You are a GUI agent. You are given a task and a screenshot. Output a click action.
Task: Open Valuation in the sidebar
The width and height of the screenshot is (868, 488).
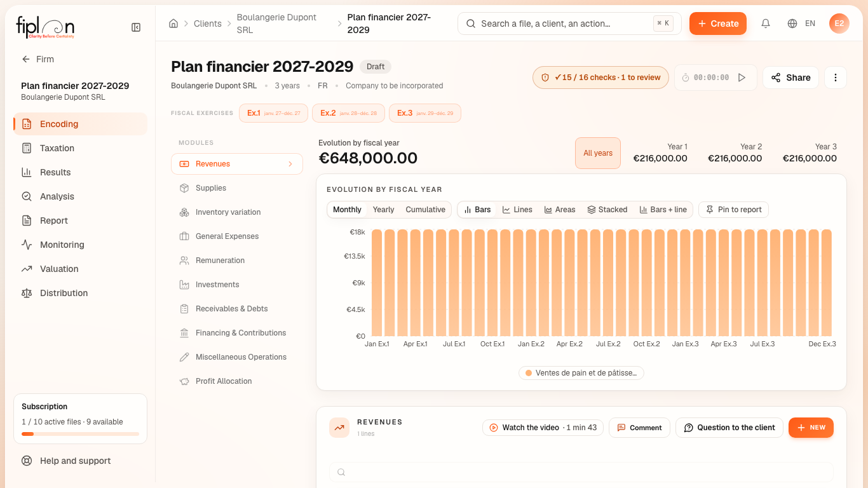(x=80, y=269)
